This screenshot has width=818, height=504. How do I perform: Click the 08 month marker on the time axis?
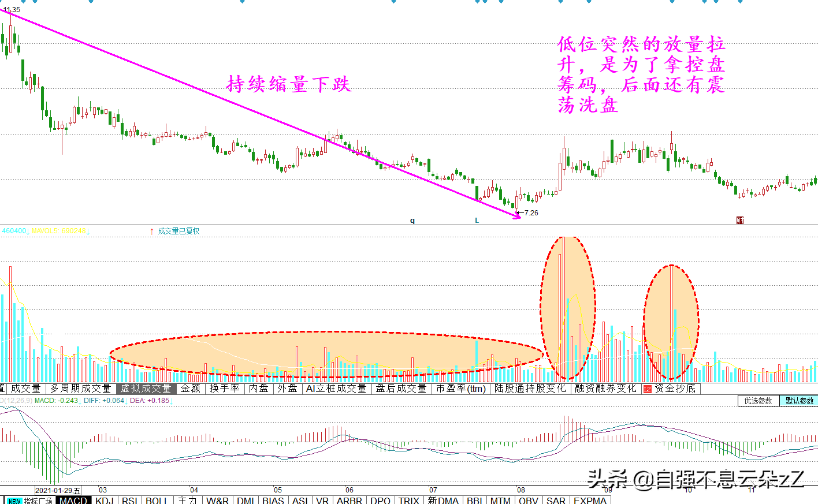[x=521, y=490]
